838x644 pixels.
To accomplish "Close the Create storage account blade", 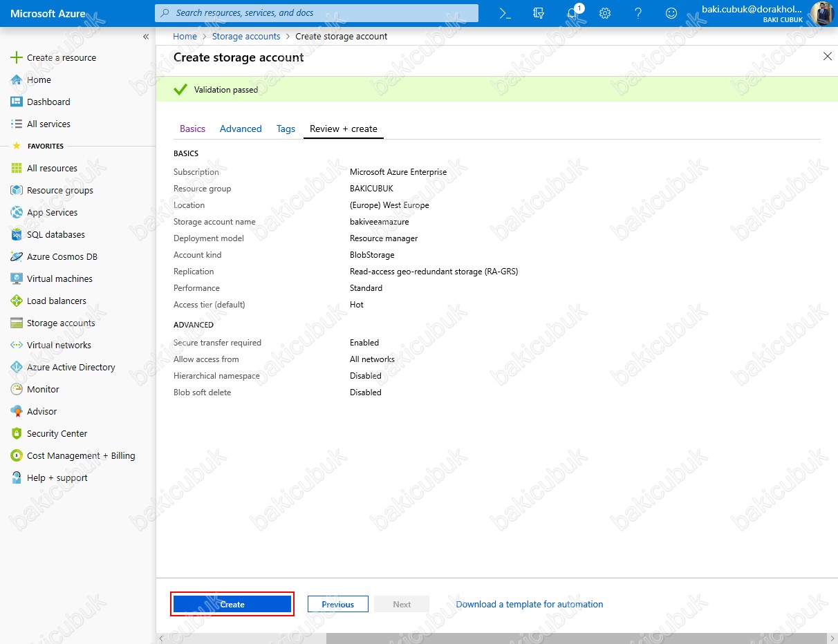I will (x=828, y=57).
